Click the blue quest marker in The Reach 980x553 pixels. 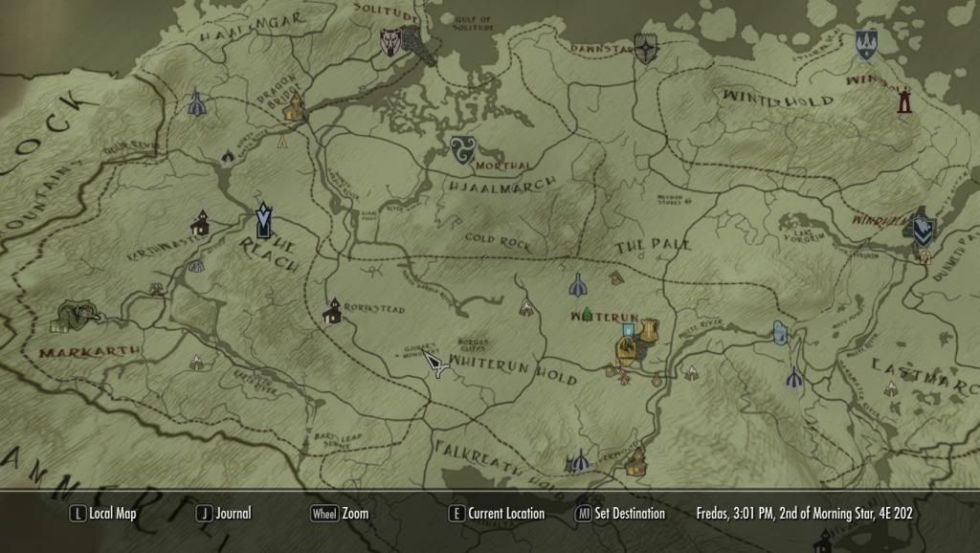pos(264,220)
